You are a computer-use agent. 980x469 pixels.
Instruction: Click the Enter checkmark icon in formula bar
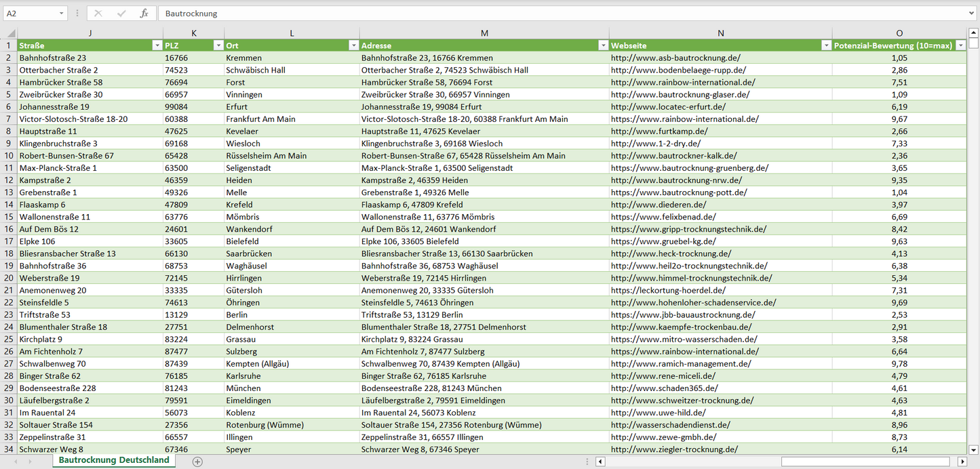pyautogui.click(x=121, y=14)
